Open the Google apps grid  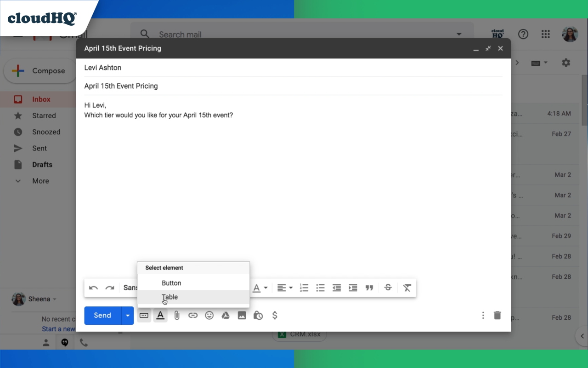546,34
